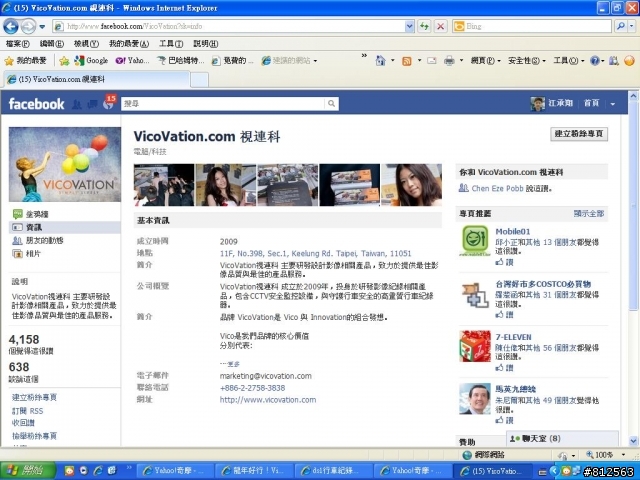640x480 pixels.
Task: Click 顯示全部 in 專頁推薦
Action: (589, 213)
